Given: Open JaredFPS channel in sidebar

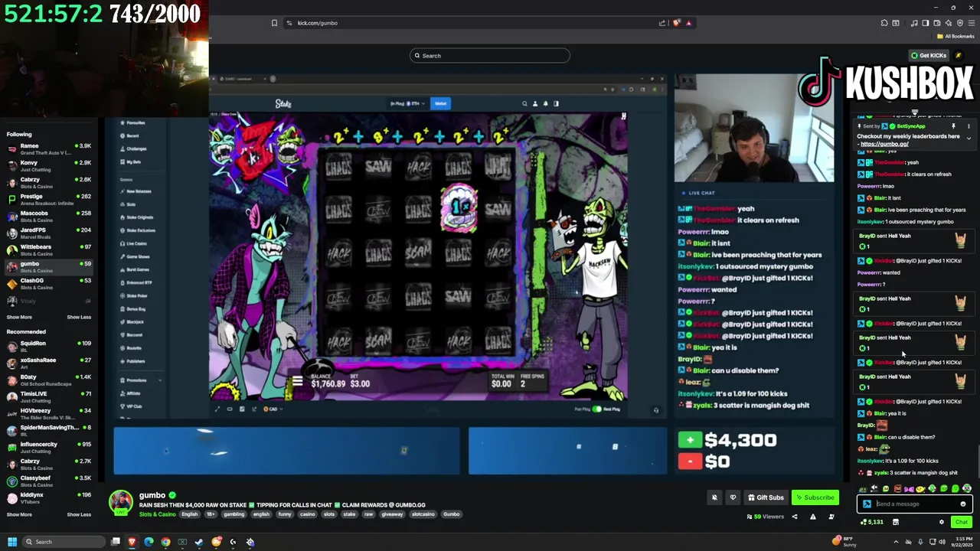Looking at the screenshot, I should click(49, 233).
